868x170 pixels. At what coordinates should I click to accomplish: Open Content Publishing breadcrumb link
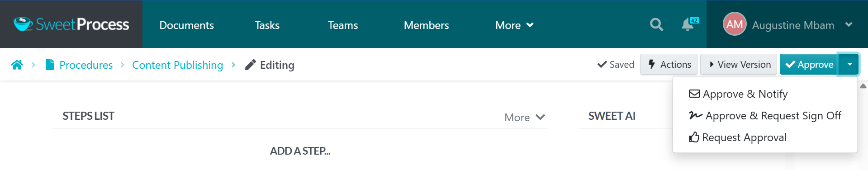178,65
